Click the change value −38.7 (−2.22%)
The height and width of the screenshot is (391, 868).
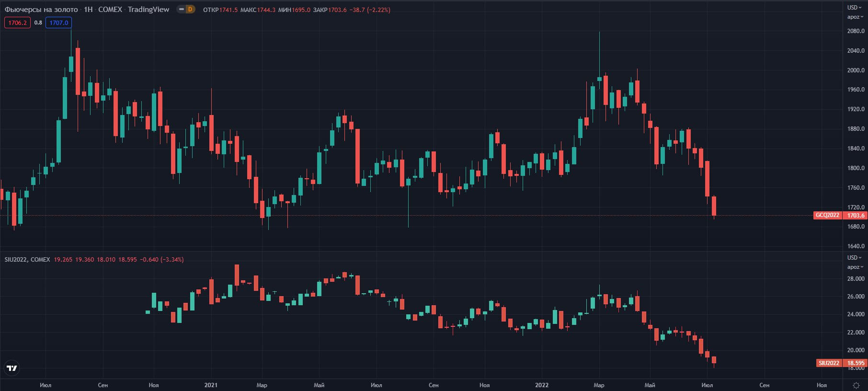tap(370, 10)
